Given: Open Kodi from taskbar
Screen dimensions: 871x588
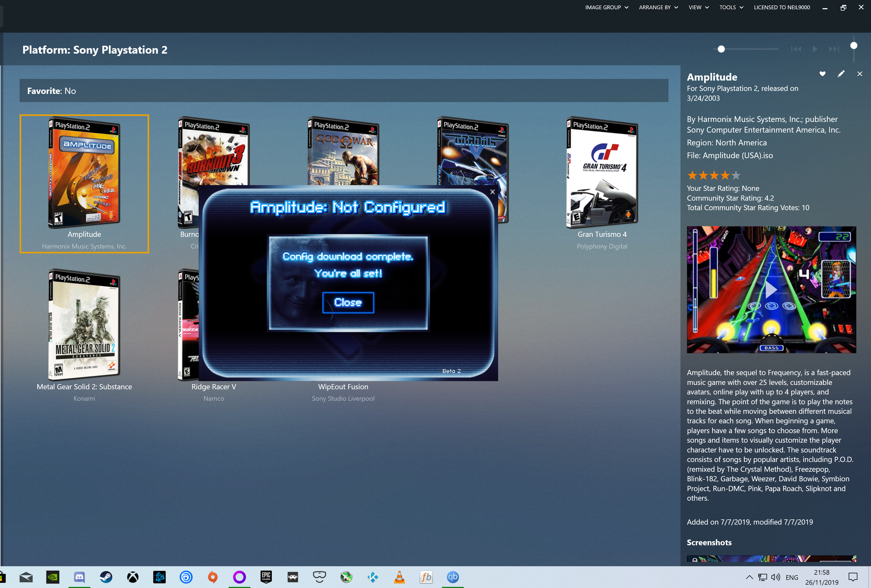Looking at the screenshot, I should click(373, 577).
